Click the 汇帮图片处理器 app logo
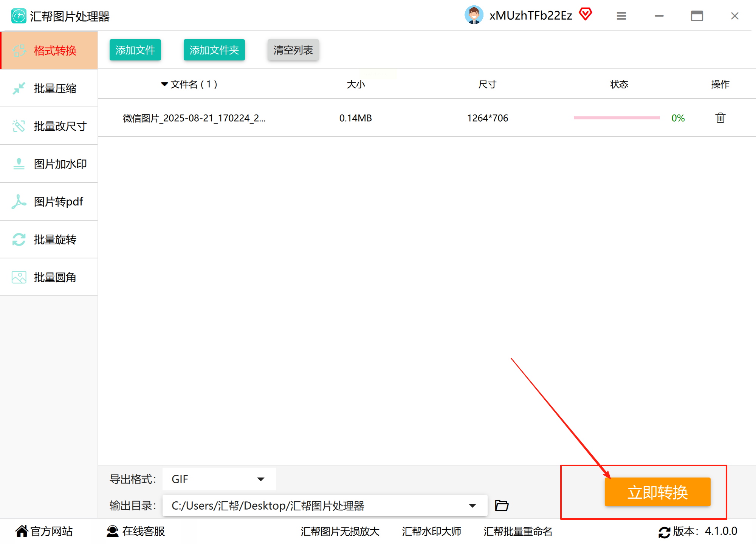This screenshot has height=544, width=756. coord(19,16)
